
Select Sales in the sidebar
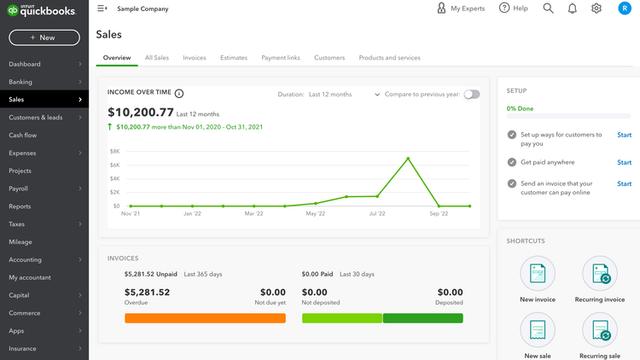(x=44, y=100)
